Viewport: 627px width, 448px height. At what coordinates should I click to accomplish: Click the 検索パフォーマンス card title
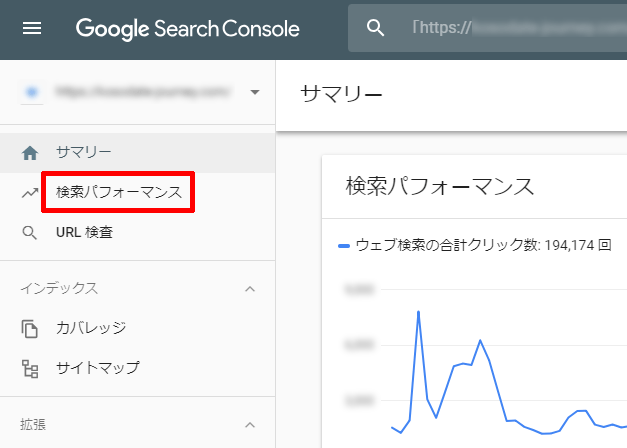pyautogui.click(x=440, y=186)
